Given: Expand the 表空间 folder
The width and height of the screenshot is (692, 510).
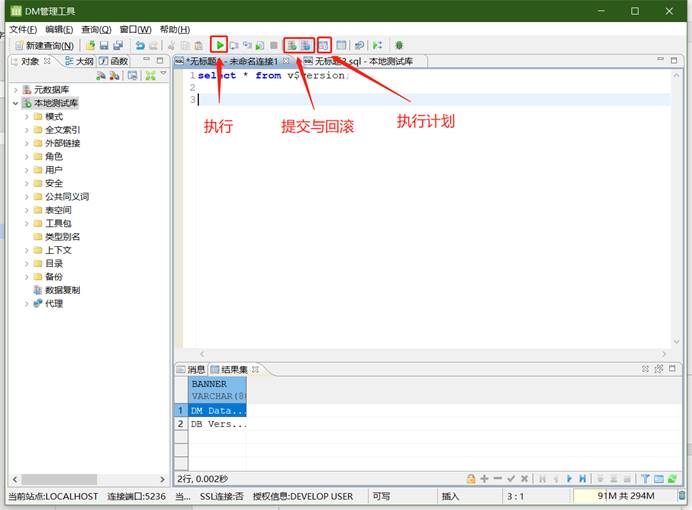Looking at the screenshot, I should [x=27, y=210].
